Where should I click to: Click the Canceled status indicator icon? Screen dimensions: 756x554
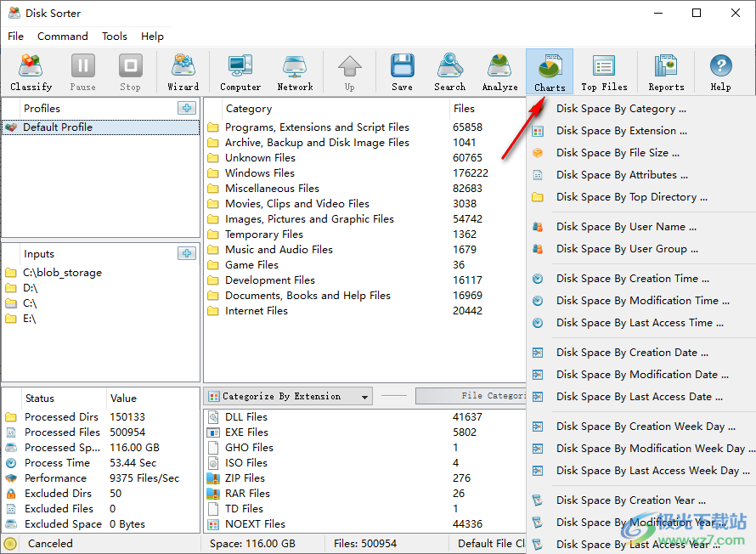(x=10, y=544)
